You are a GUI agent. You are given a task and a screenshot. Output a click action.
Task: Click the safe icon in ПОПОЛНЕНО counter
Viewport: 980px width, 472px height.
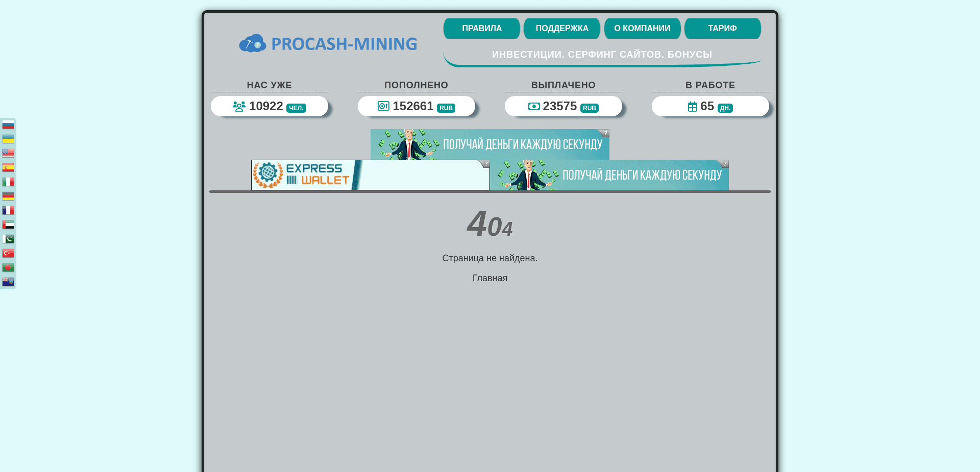click(x=383, y=106)
